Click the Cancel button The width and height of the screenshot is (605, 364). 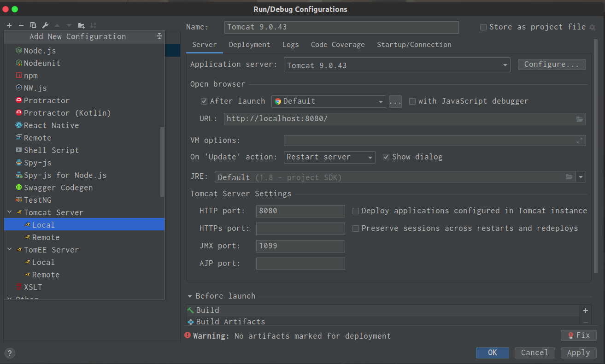point(535,353)
